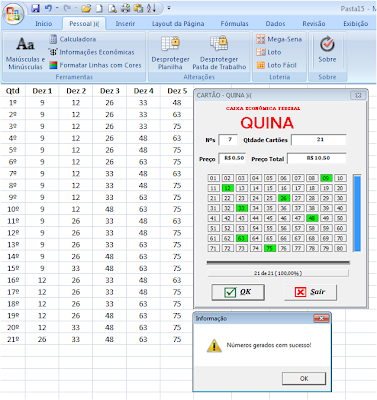Click the paste clipboard icon in quick toolbar
Image resolution: width=377 pixels, height=400 pixels.
tap(138, 8)
